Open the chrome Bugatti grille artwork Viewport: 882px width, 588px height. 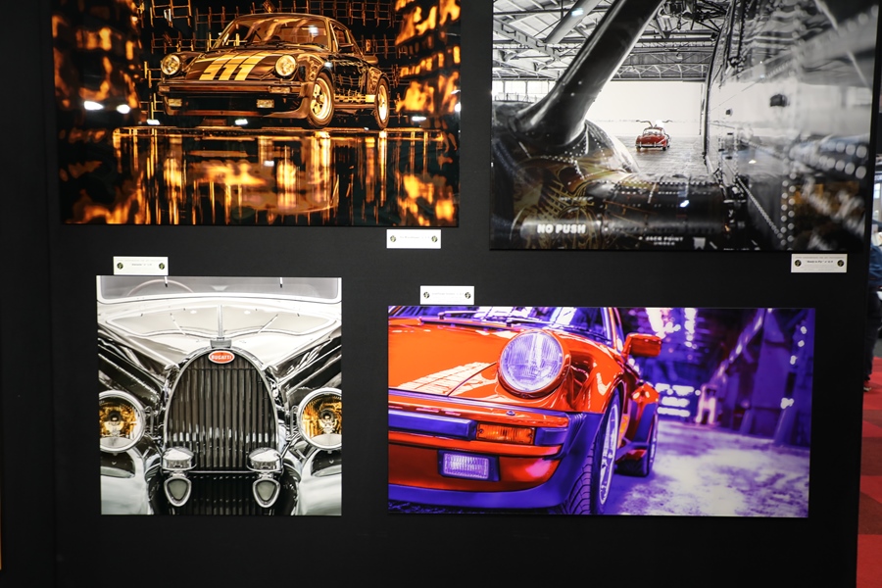pyautogui.click(x=220, y=395)
